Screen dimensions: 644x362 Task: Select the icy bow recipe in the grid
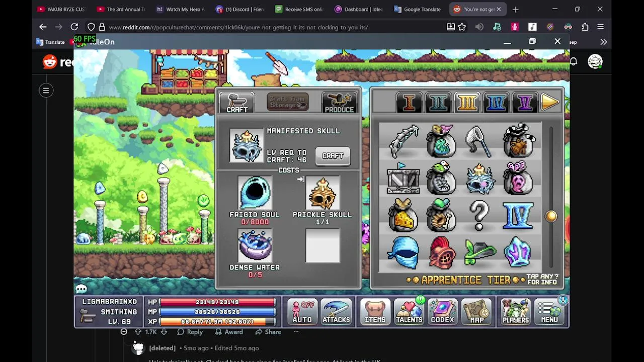pos(403,141)
